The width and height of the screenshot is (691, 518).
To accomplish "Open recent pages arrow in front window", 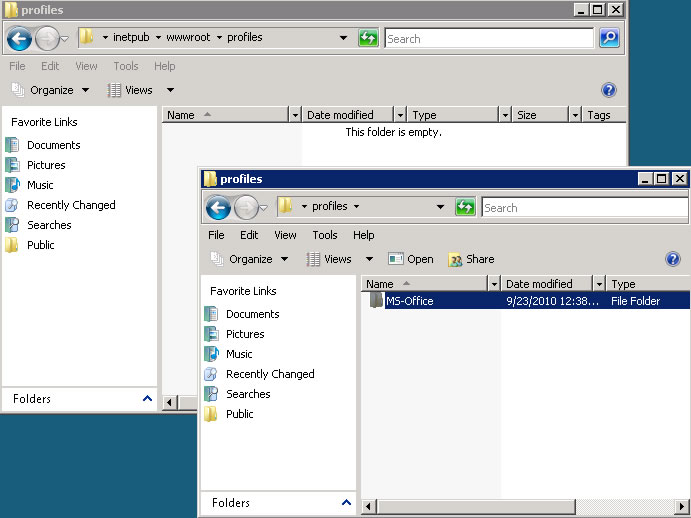I will (x=264, y=207).
